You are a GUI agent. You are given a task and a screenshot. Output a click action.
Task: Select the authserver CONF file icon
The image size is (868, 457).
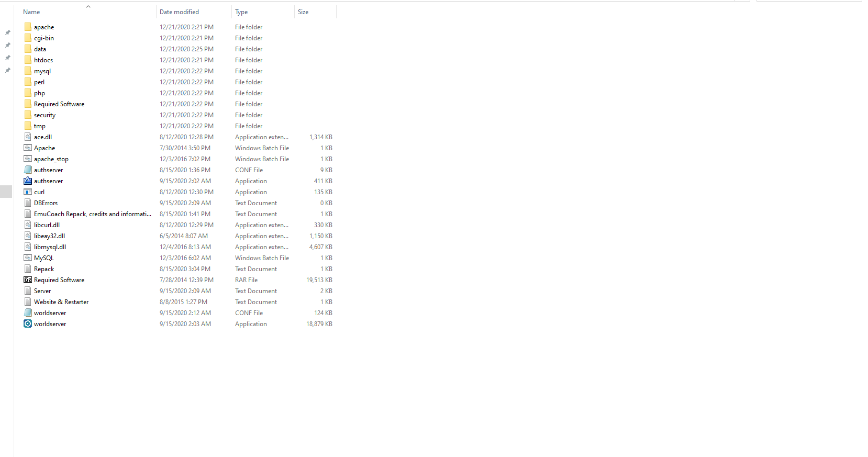point(28,170)
